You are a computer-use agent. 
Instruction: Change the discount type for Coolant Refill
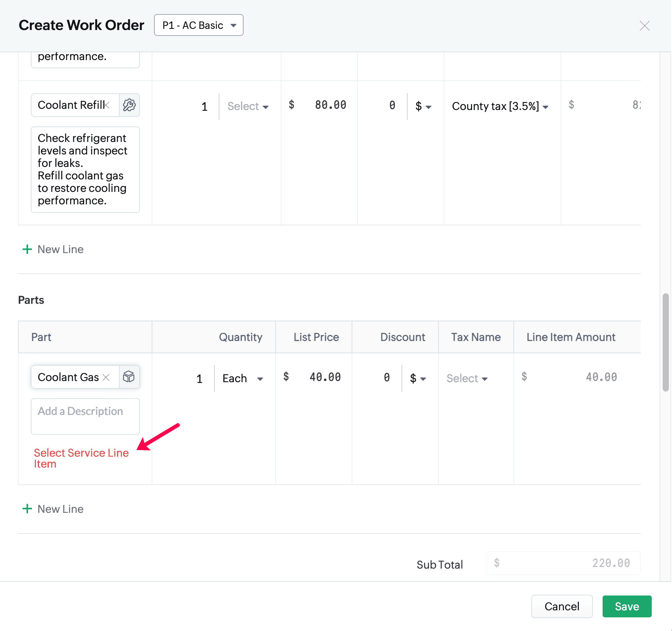click(423, 106)
